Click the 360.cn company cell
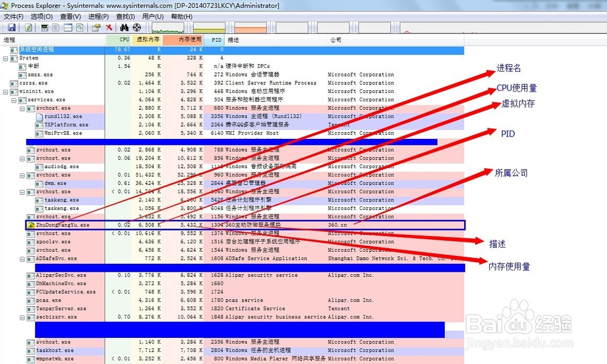 [x=337, y=225]
